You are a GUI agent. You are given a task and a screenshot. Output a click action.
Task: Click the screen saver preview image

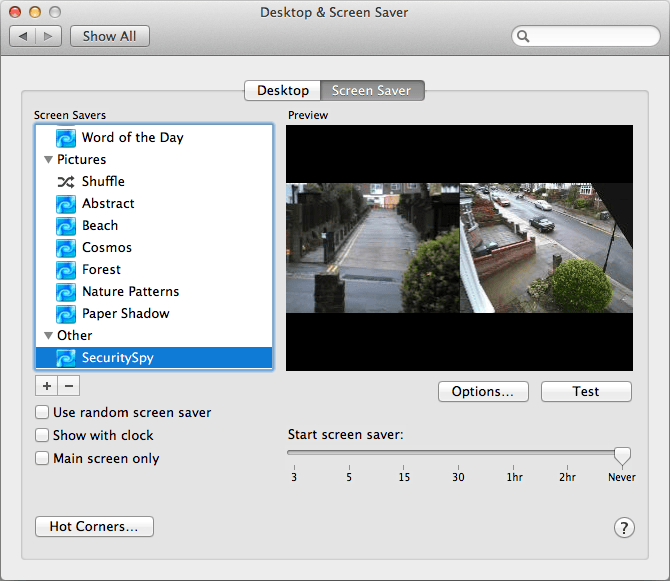[x=459, y=248]
